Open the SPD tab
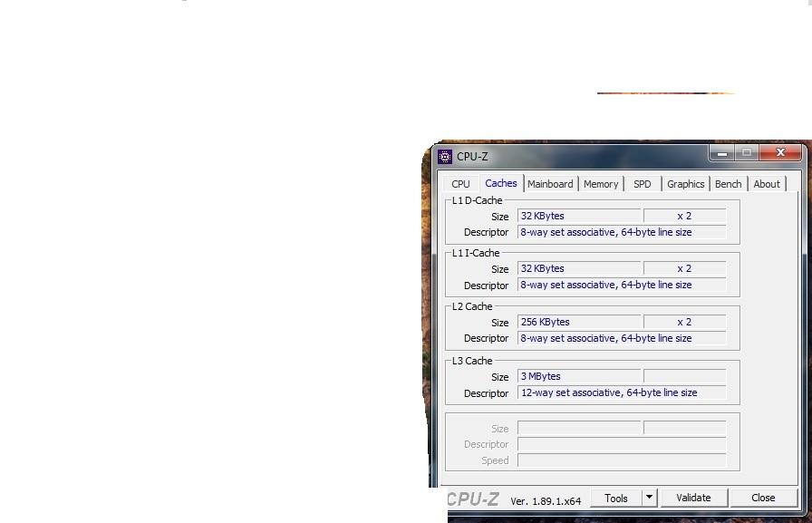 [643, 184]
